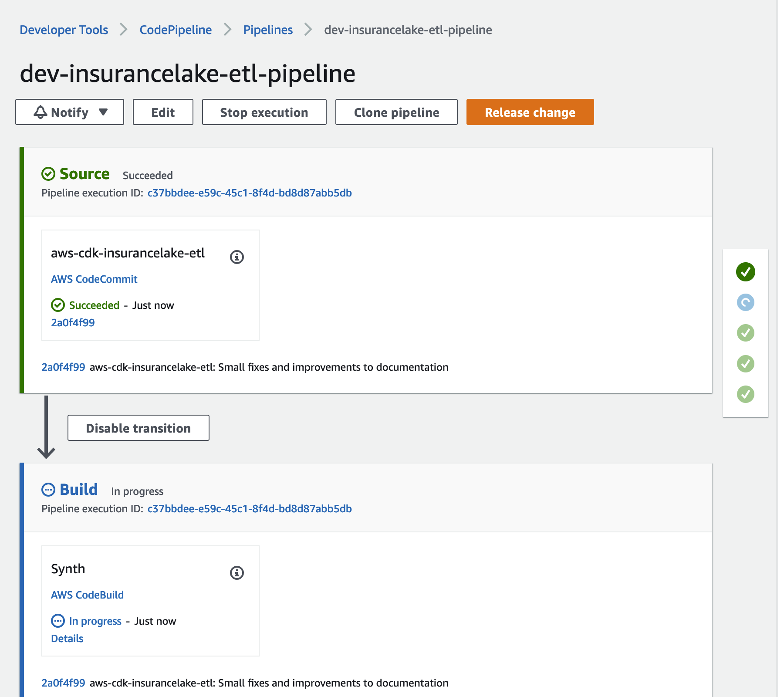Click the info icon on aws-cdk-insurancelake-etl action
This screenshot has height=697, width=784.
point(237,257)
